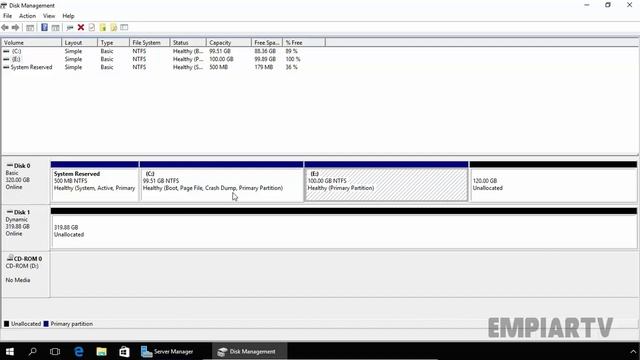Viewport: 640px width, 360px height.
Task: Sort by Layout column header
Action: [80, 42]
